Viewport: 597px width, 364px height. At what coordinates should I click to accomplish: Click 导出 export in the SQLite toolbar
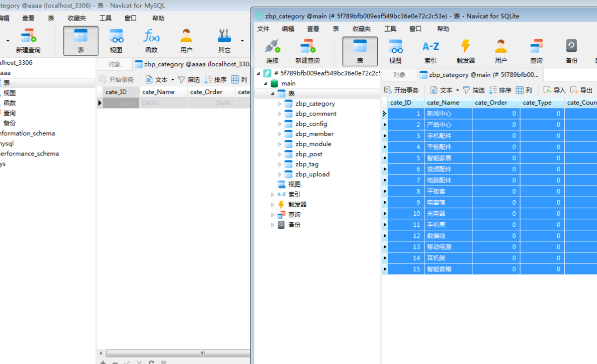tap(581, 90)
